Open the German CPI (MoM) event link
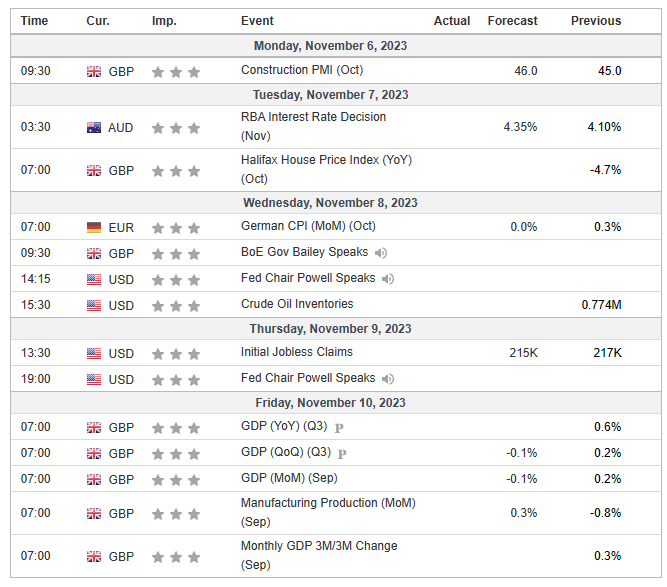This screenshot has width=667, height=587. point(307,226)
